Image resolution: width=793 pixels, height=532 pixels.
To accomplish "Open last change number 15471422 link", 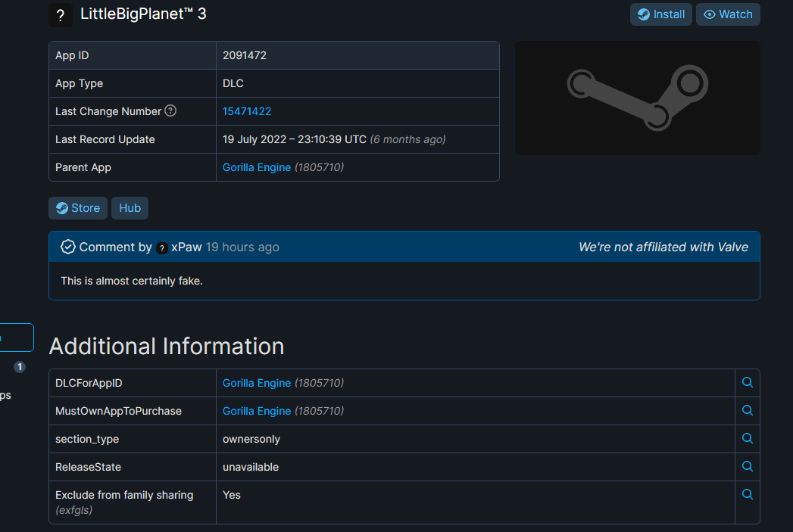I will [247, 111].
